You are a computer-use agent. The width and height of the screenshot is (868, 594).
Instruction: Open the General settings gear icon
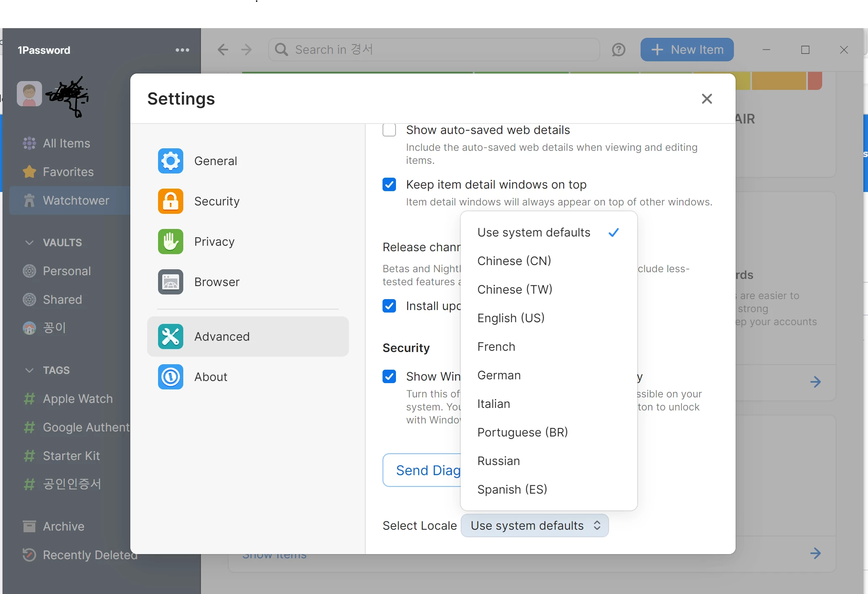(x=171, y=161)
